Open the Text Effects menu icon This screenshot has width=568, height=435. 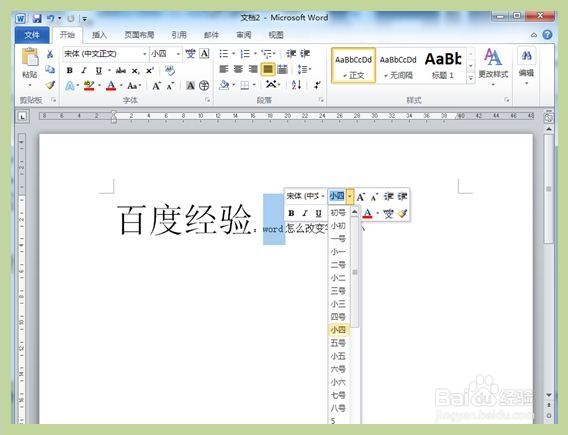coord(70,86)
